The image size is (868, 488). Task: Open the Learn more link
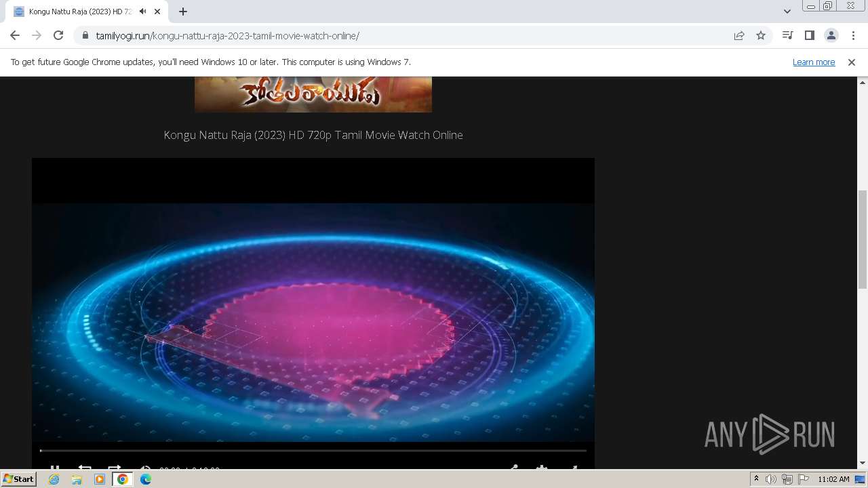(x=814, y=62)
